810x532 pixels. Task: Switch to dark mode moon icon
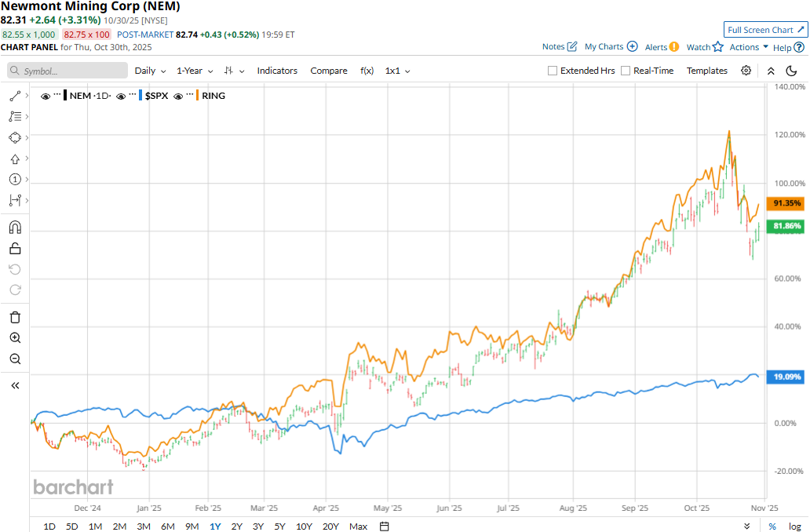(x=791, y=71)
